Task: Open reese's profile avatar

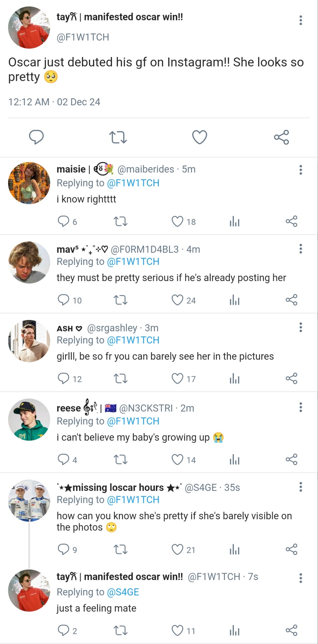Action: click(x=29, y=420)
